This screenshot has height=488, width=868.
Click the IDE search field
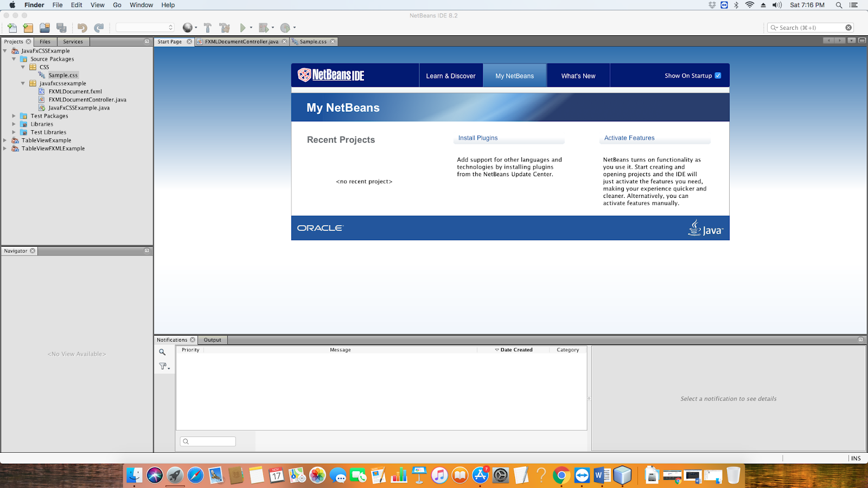click(810, 28)
